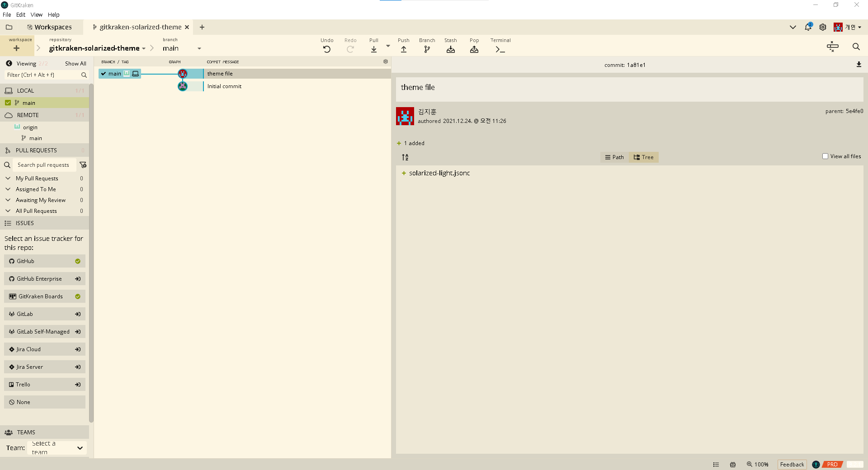Focus the Filter branches input field

tap(46, 75)
